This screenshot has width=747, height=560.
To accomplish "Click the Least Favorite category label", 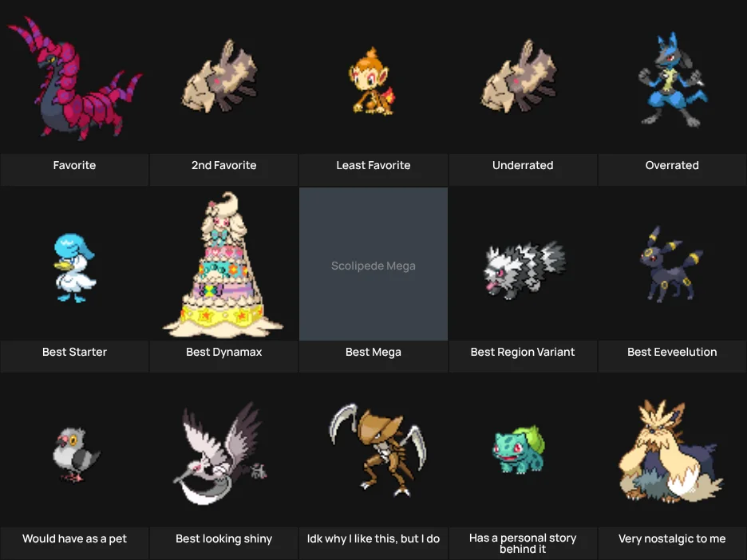I will click(373, 165).
